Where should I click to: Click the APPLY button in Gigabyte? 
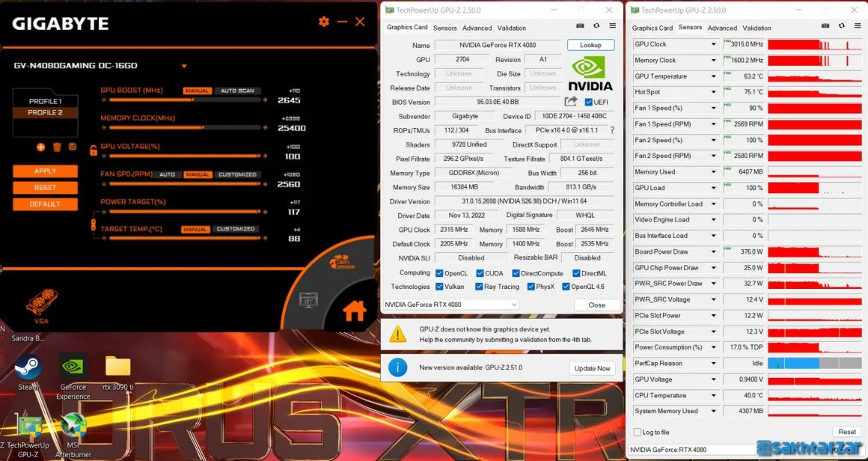pos(45,171)
